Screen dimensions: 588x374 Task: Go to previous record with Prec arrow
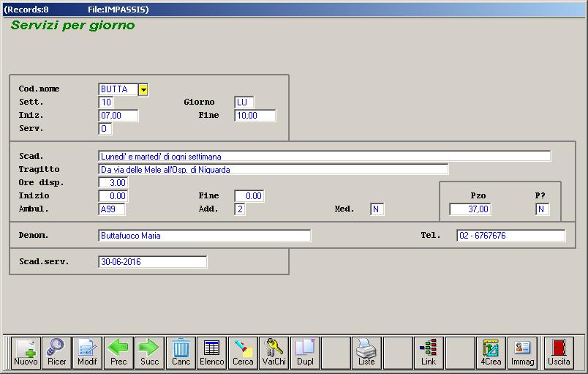pyautogui.click(x=118, y=353)
